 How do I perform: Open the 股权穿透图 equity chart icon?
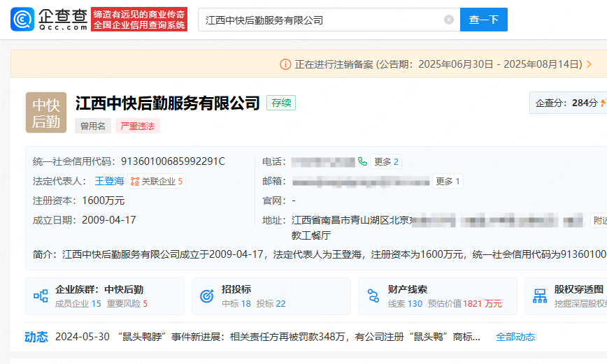[x=540, y=296]
